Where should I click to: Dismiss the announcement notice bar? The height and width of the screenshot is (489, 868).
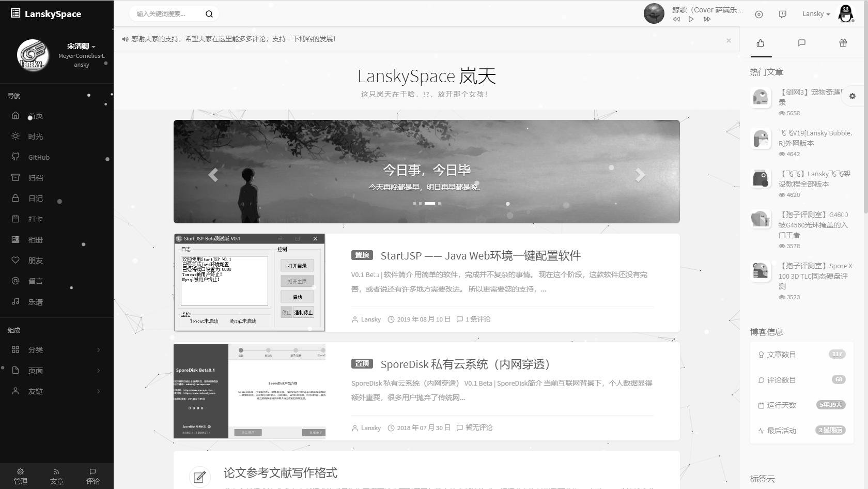pos(729,40)
